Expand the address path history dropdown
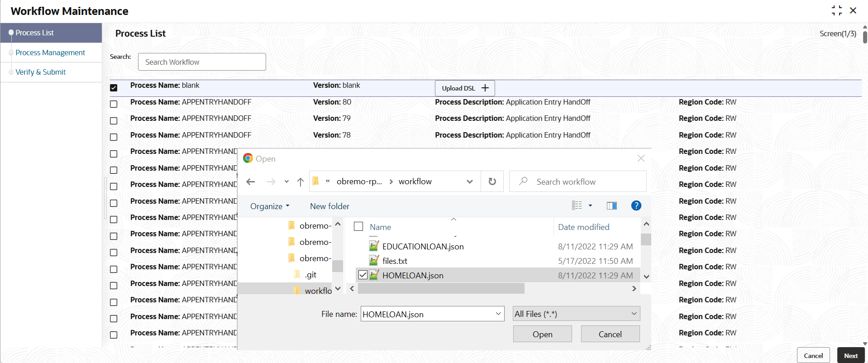This screenshot has height=363, width=868. coord(470,181)
